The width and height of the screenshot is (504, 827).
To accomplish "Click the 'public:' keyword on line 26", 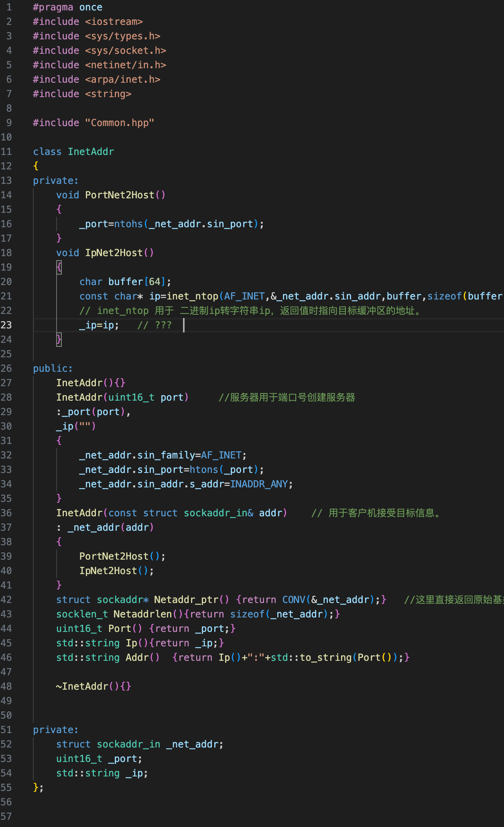I will (53, 369).
